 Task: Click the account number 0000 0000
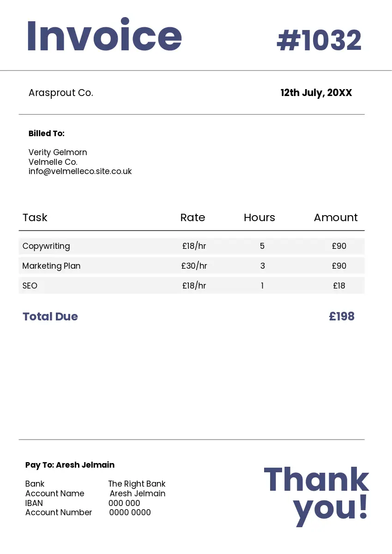coord(130,512)
